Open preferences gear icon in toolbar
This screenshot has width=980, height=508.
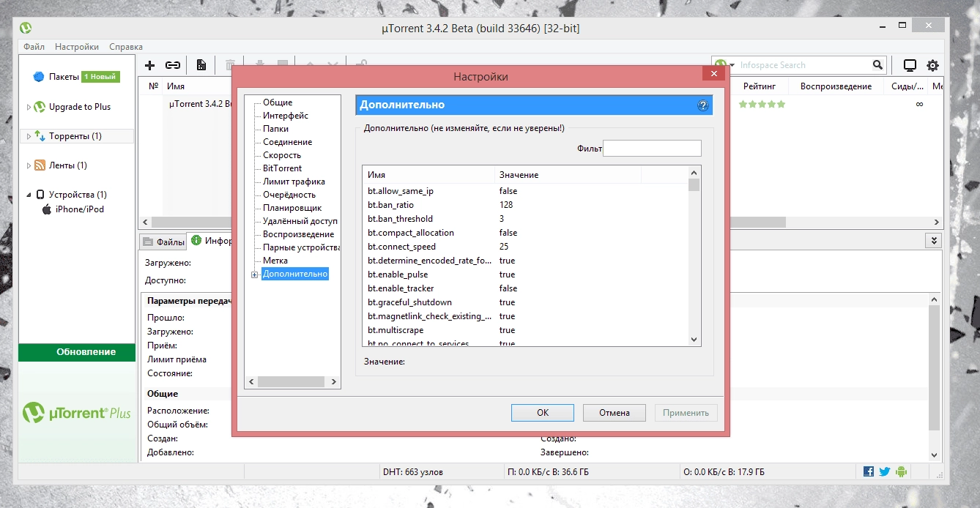[932, 65]
